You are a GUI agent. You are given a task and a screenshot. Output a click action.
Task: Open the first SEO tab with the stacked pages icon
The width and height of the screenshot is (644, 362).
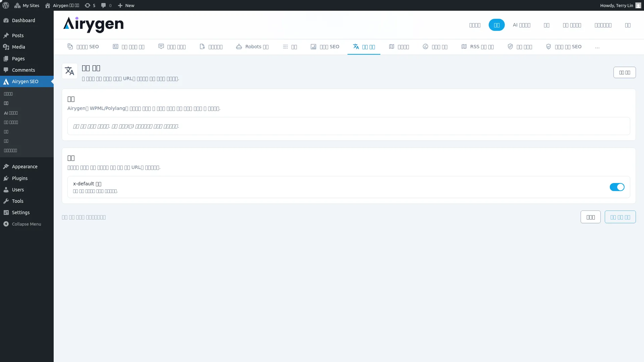(x=83, y=47)
